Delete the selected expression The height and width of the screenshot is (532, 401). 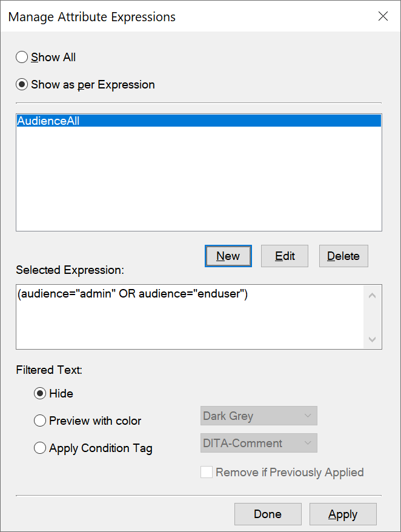pos(343,256)
